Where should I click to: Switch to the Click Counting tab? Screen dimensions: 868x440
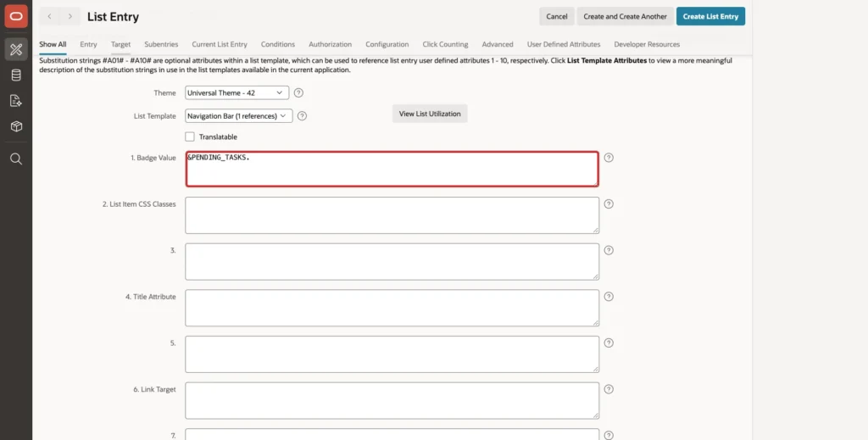coord(445,44)
